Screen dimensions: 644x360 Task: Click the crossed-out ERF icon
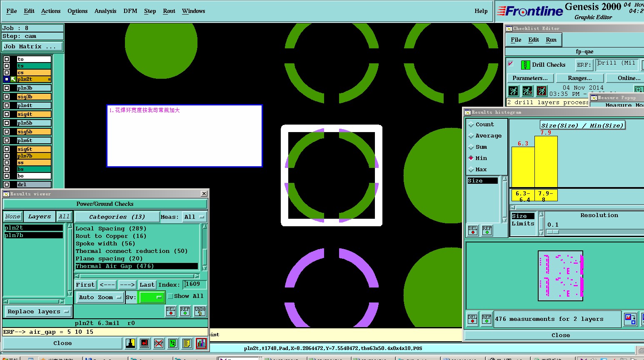tap(159, 343)
